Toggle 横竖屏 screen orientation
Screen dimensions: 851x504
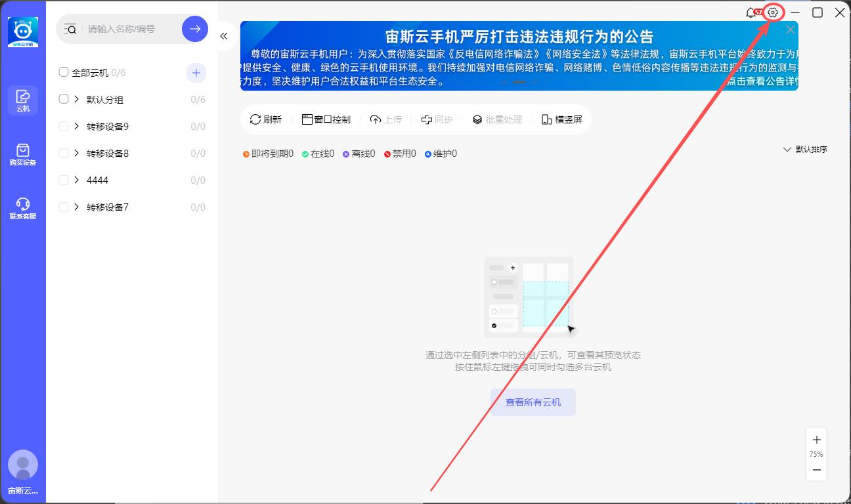[562, 119]
